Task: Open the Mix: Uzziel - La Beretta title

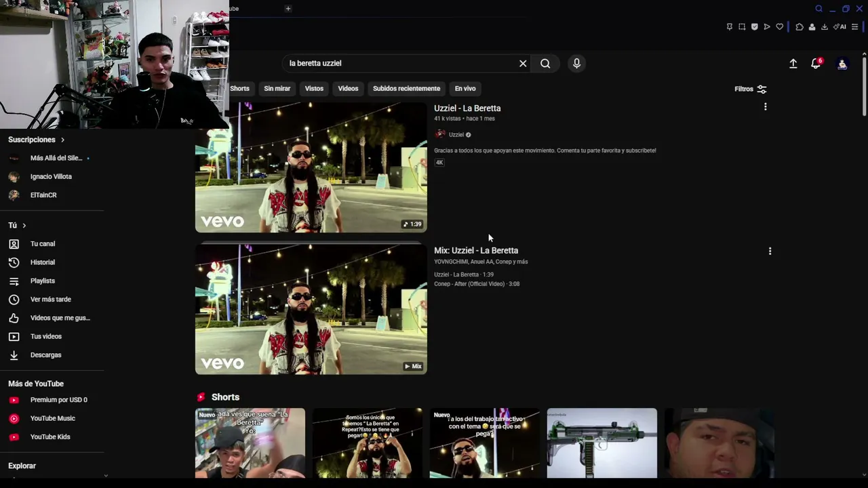Action: [x=476, y=251]
